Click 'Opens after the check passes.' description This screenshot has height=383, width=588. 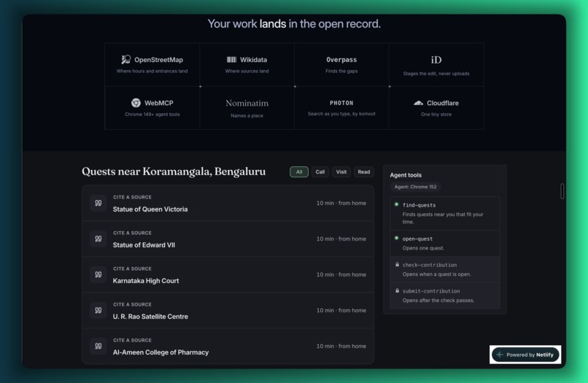[x=438, y=301]
